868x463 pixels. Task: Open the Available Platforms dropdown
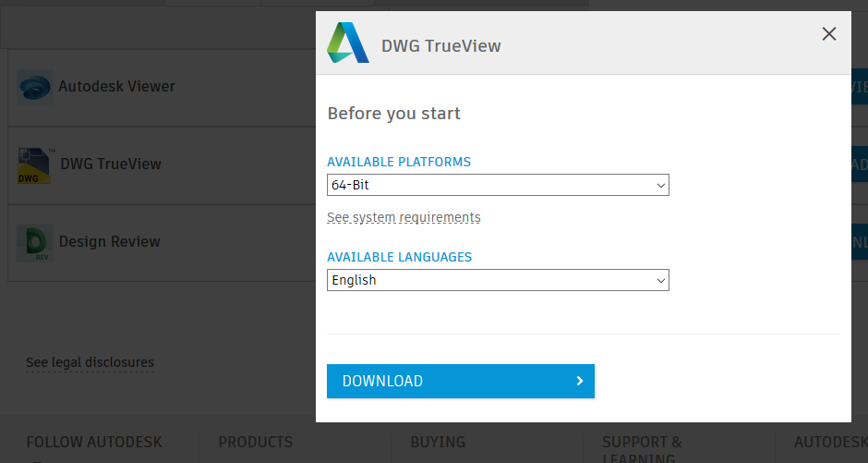(x=498, y=185)
